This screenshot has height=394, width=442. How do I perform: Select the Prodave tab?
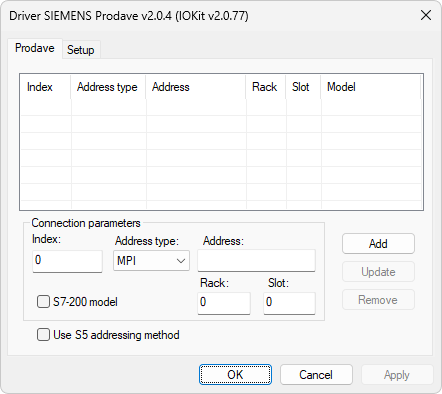point(35,48)
